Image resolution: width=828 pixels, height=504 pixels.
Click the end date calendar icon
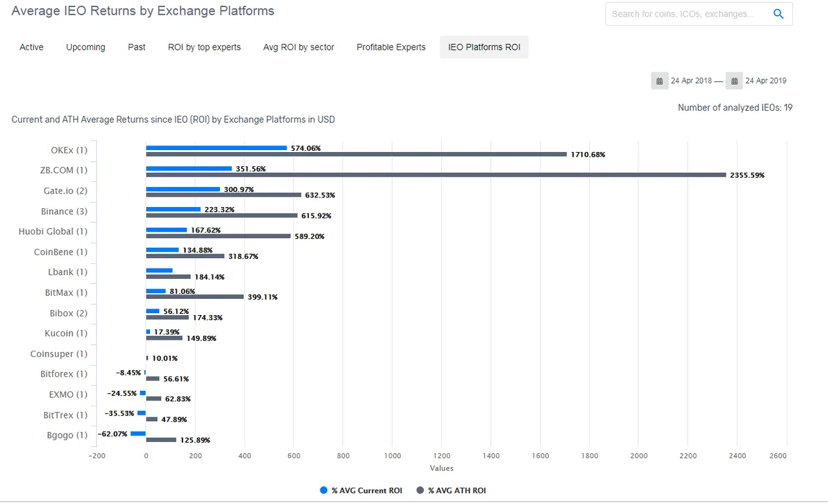[734, 81]
